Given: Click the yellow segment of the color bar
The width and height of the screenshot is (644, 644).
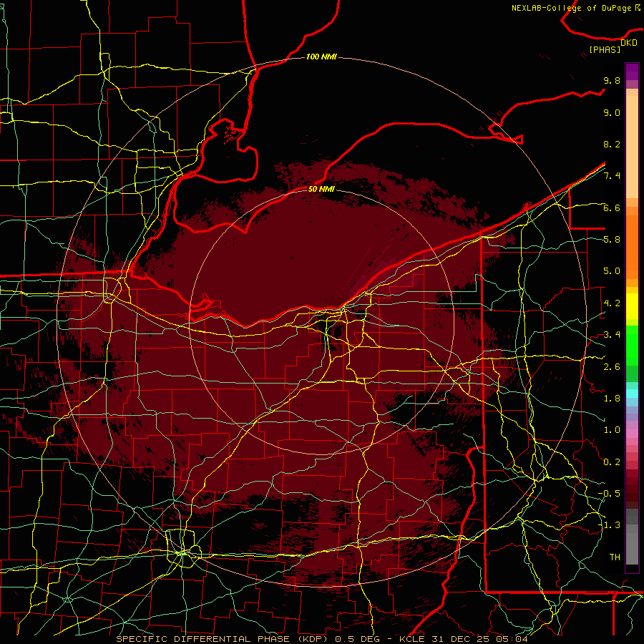Looking at the screenshot, I should click(x=632, y=306).
